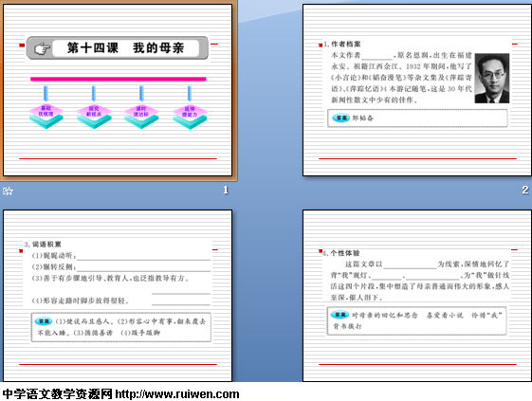Click the 课时速达标 diamond button
Screen dimensions: 532x401
click(141, 117)
